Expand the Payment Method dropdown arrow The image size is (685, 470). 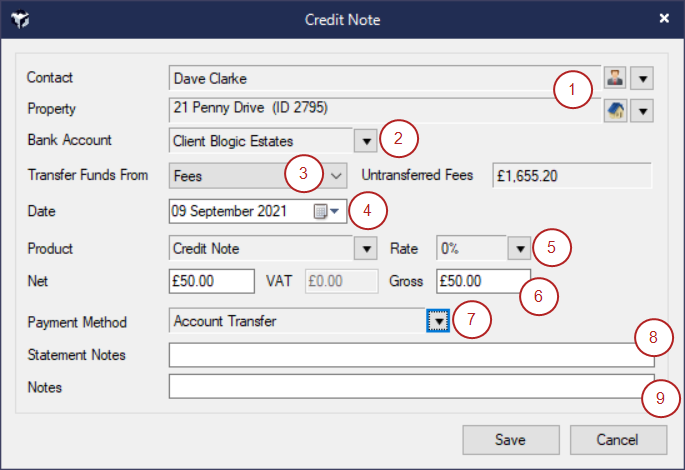438,321
